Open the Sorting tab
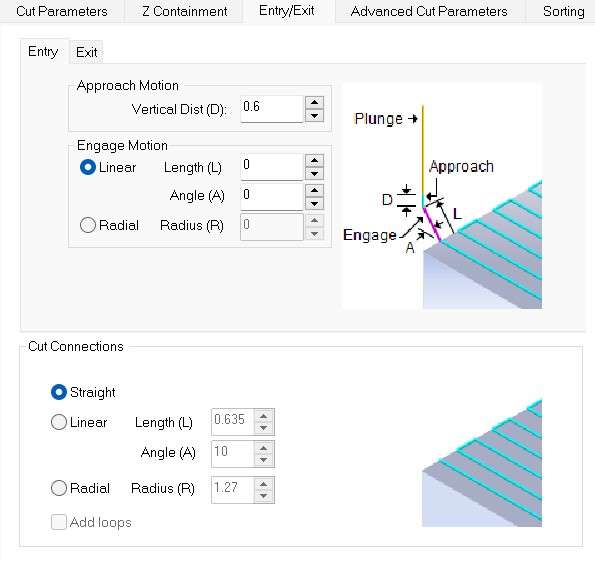 click(x=563, y=11)
